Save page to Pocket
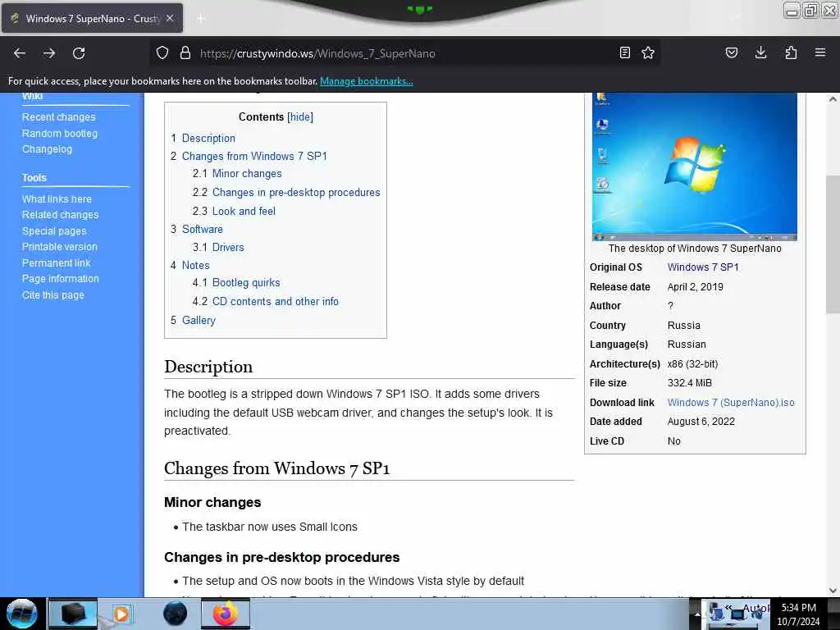This screenshot has height=630, width=840. pos(732,52)
